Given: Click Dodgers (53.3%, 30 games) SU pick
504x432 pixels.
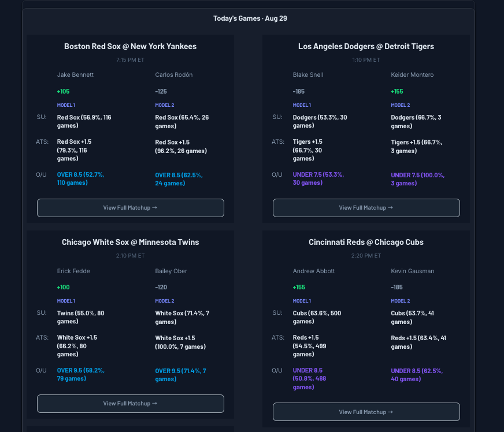Looking at the screenshot, I should (320, 121).
